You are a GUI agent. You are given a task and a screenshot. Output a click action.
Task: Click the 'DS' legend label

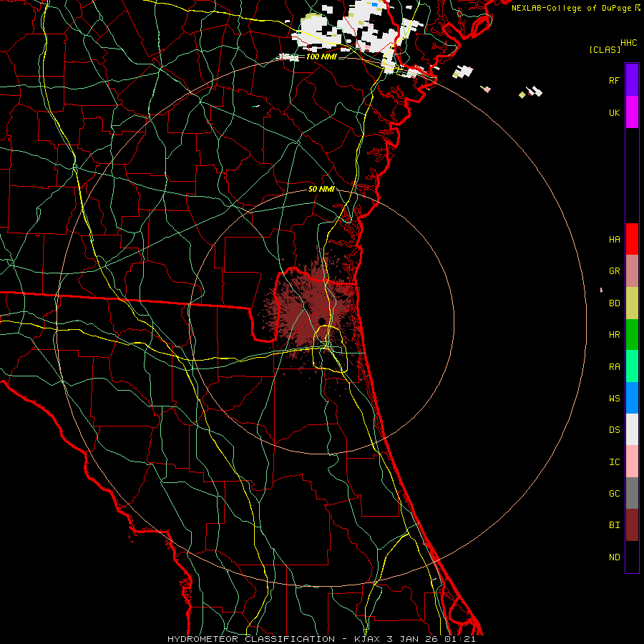point(614,429)
